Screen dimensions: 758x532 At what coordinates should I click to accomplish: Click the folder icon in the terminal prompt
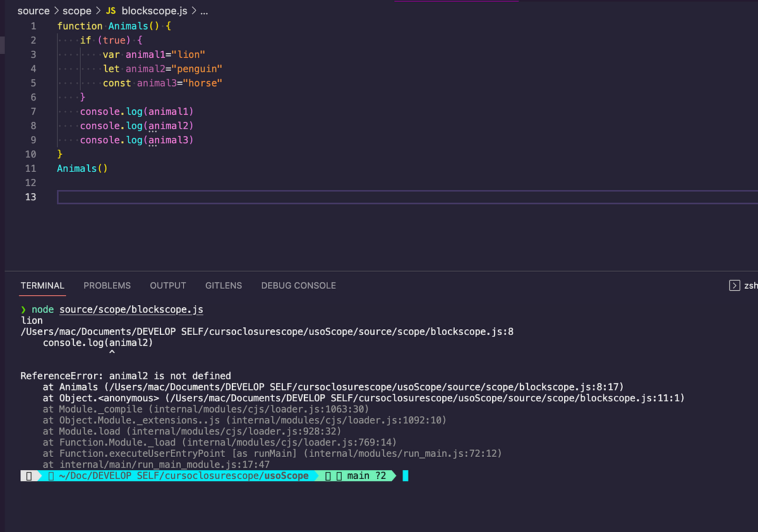[49, 475]
